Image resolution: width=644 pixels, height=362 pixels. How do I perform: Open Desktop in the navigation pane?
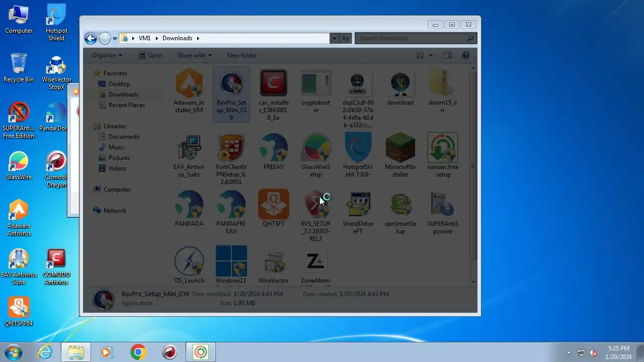119,84
